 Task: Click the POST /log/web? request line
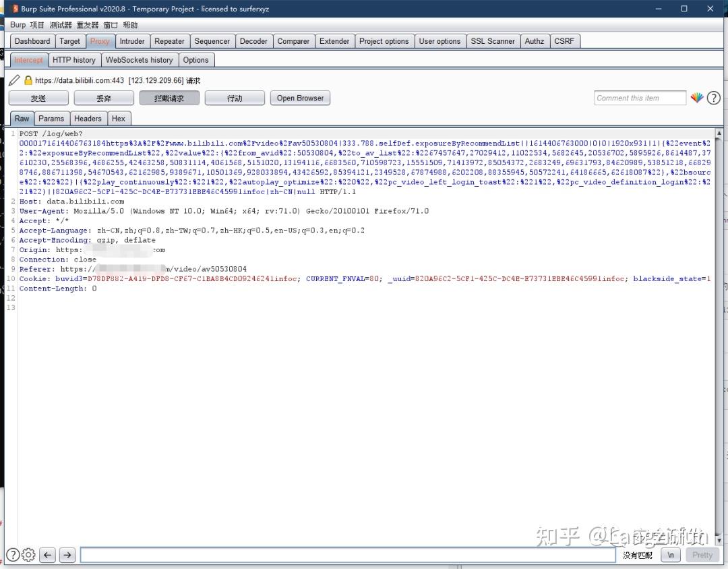click(51, 133)
